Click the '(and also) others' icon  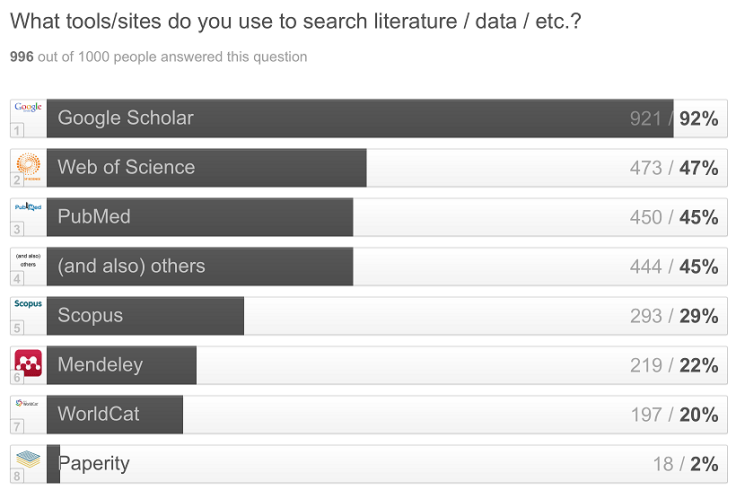(28, 258)
